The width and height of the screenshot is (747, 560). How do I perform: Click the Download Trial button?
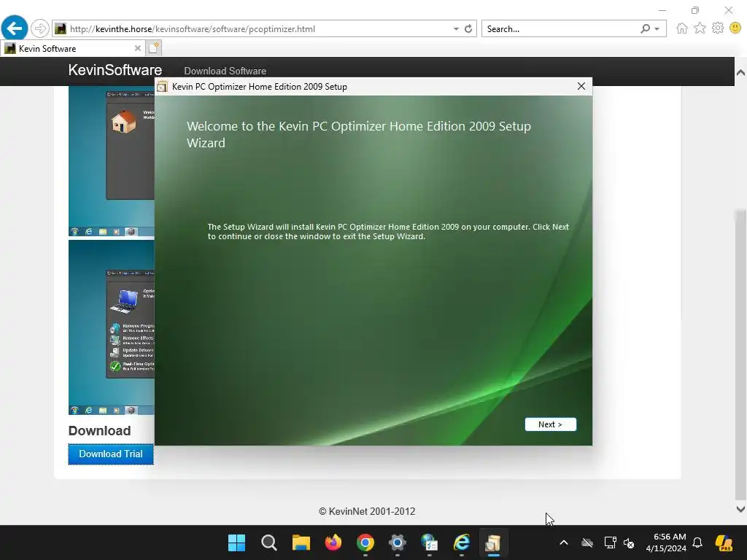tap(111, 454)
